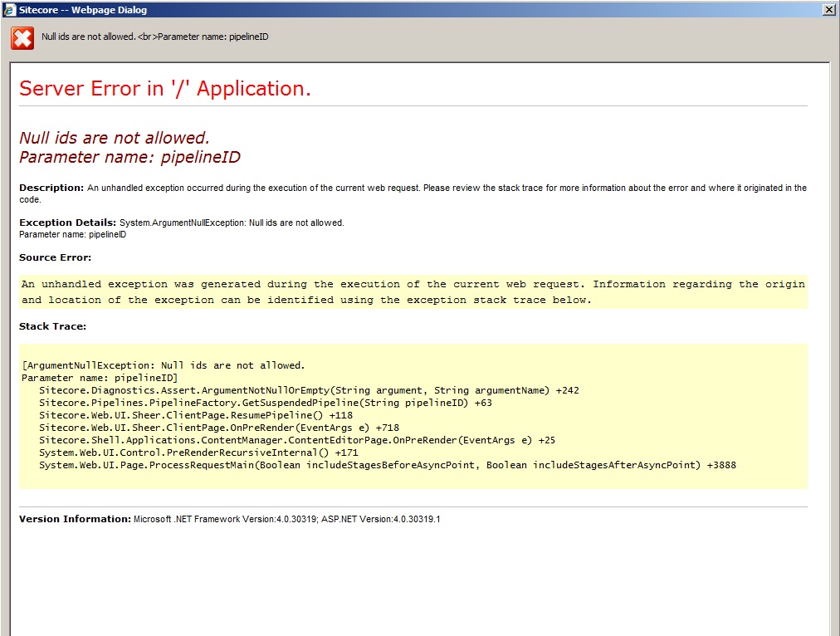This screenshot has width=840, height=636.
Task: Click the 'PipelineFactory.GetSuspendedPipeline' stack trace line
Action: pos(265,403)
